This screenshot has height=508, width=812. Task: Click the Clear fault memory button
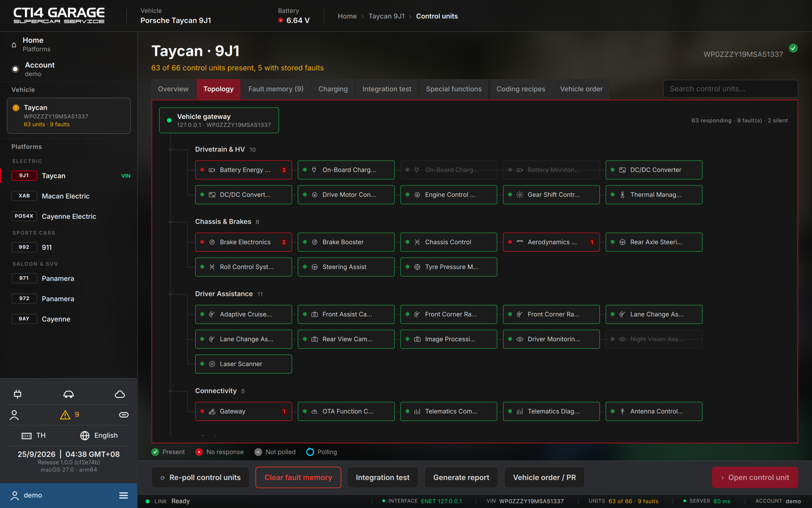[x=298, y=478]
